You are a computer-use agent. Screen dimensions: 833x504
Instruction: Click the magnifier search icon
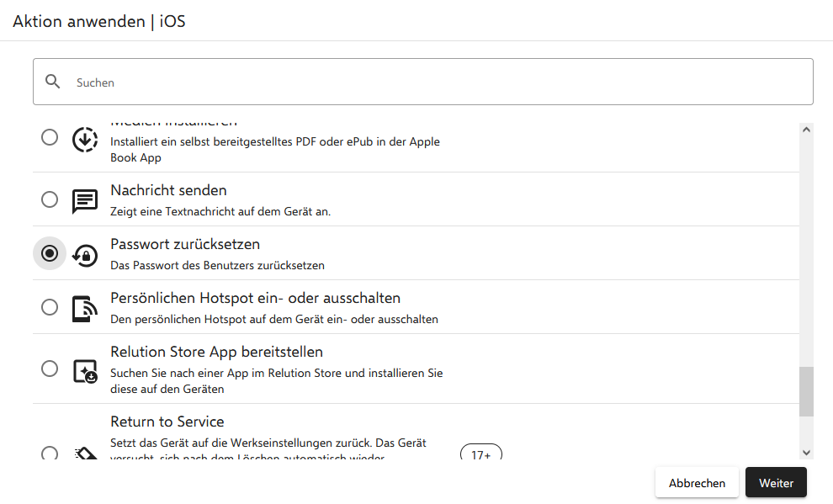pyautogui.click(x=53, y=82)
